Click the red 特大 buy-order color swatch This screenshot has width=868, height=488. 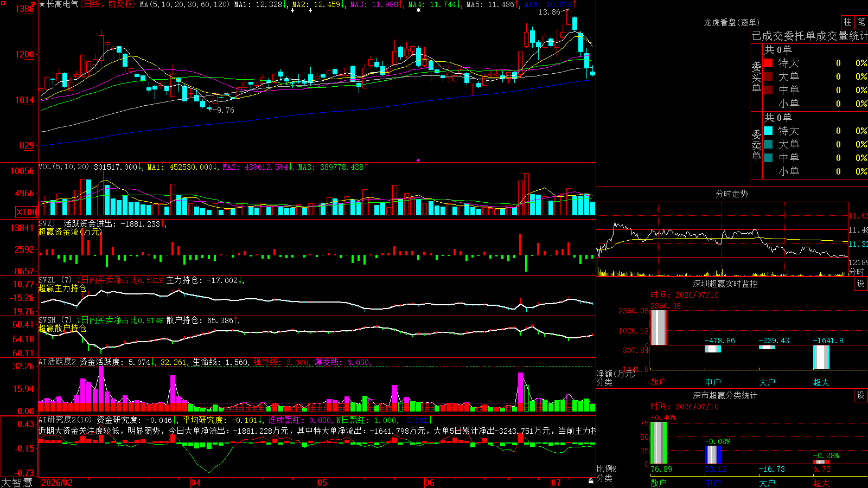(x=768, y=63)
